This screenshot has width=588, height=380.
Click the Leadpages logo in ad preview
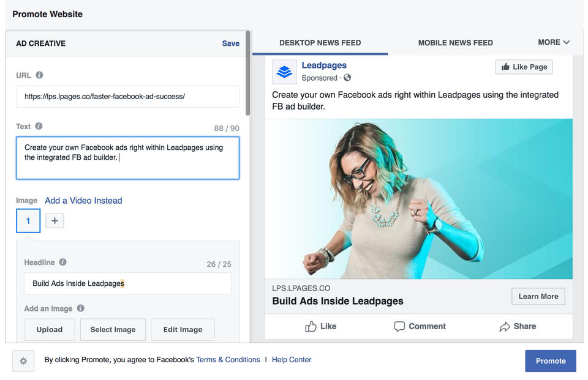tap(285, 72)
